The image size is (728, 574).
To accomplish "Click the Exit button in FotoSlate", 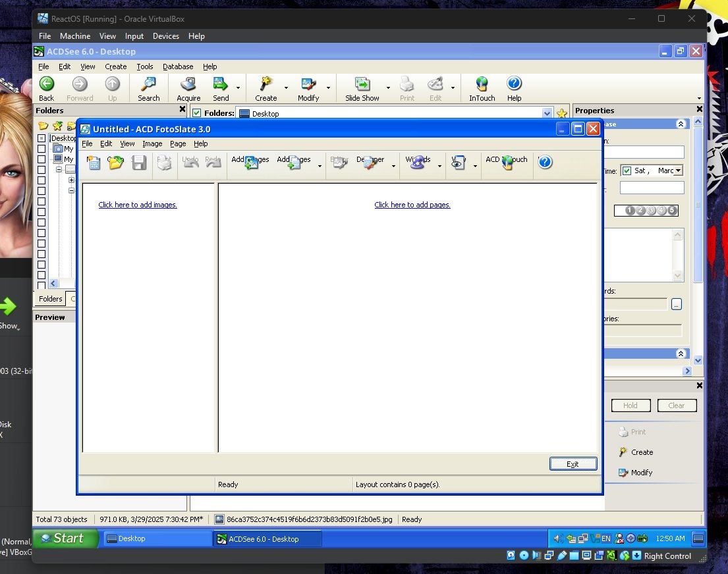I will point(573,464).
